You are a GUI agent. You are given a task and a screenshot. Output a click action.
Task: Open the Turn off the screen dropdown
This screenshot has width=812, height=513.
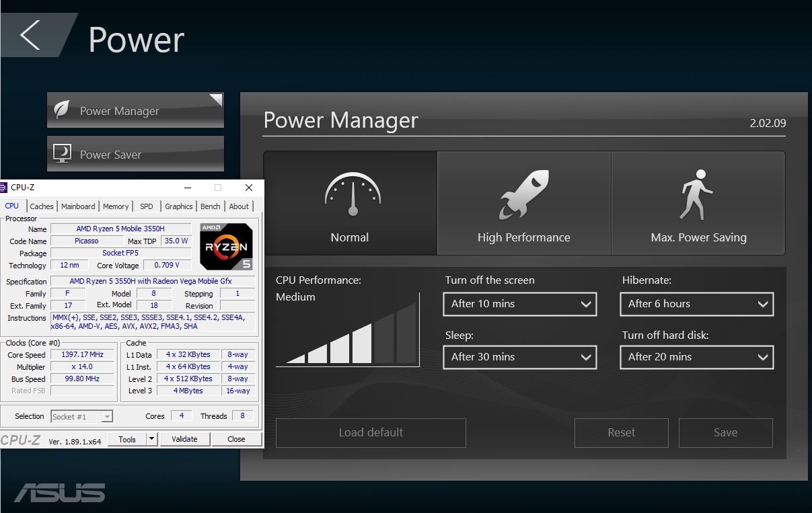pos(519,304)
